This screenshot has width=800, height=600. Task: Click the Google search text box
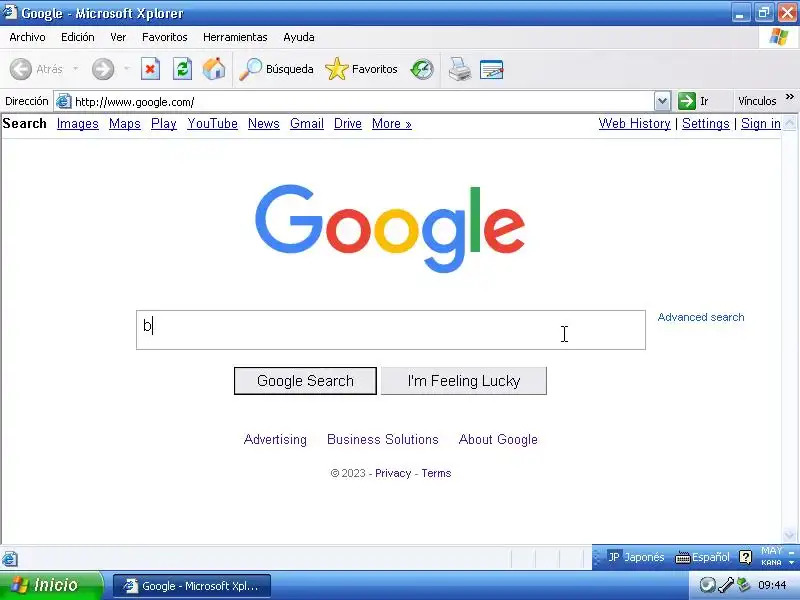point(391,330)
